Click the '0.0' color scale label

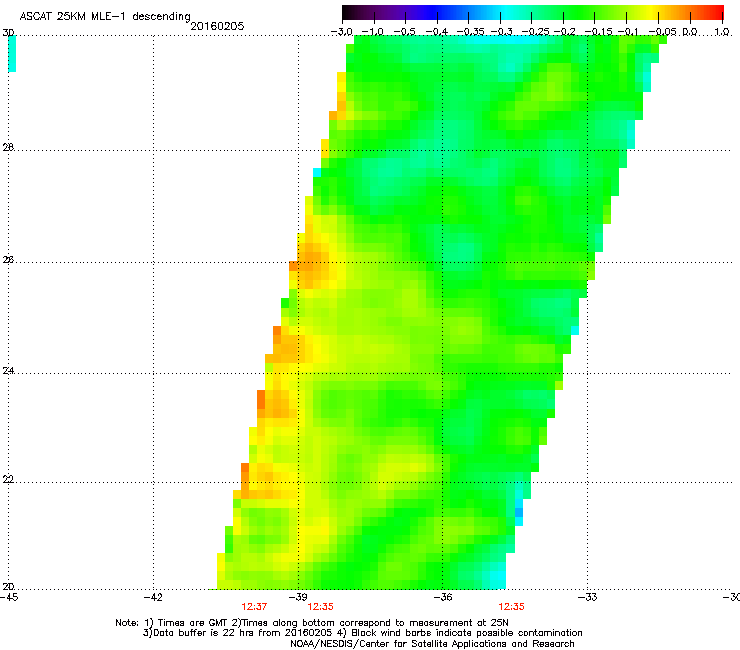690,32
